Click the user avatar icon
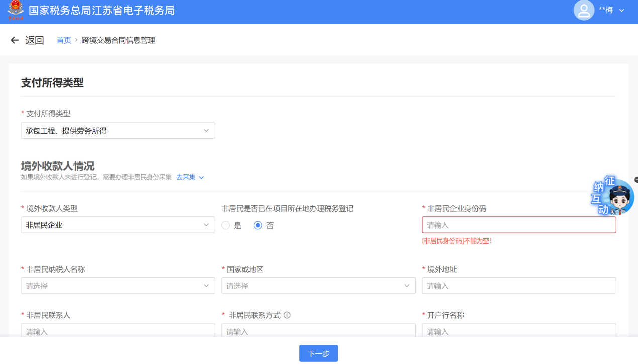The image size is (638, 364). point(584,10)
